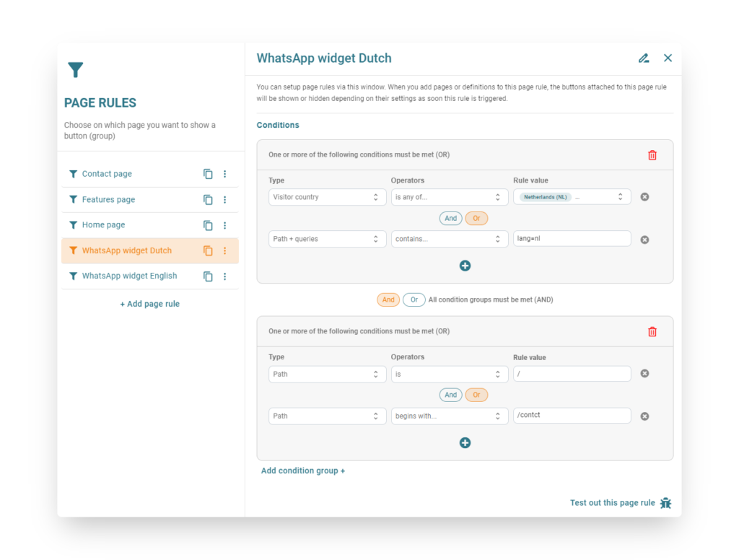
Task: Add a condition with plus in first group
Action: [x=465, y=266]
